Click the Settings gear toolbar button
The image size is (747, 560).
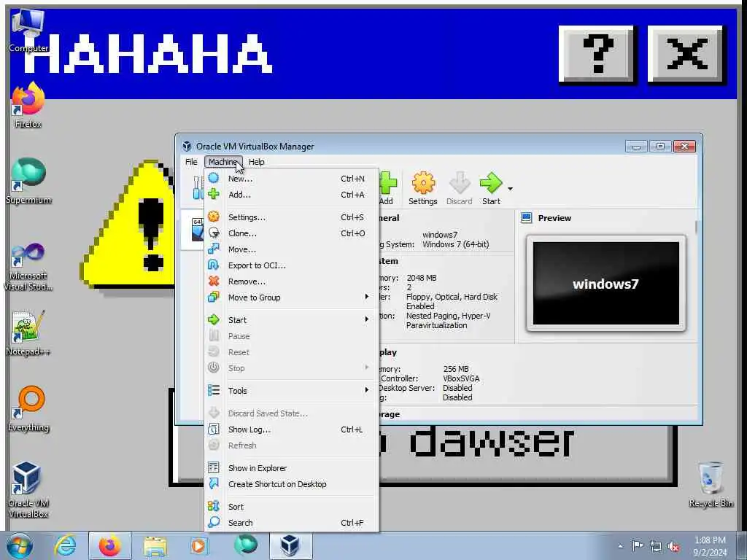(x=422, y=189)
